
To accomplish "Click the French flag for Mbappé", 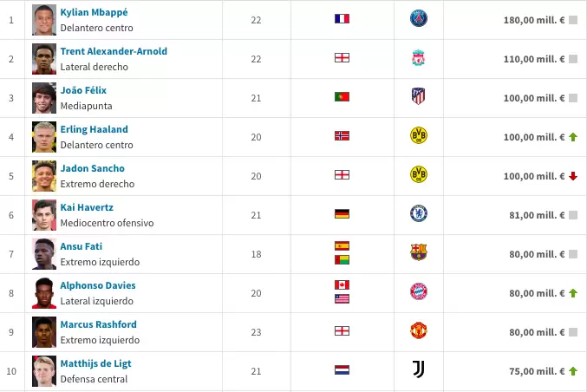I will click(342, 18).
